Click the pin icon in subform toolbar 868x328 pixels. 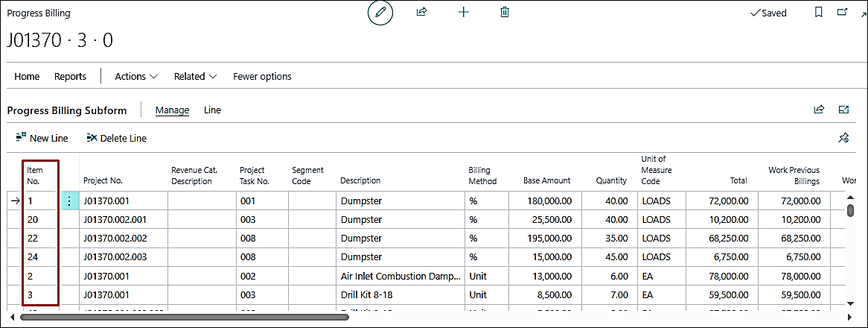point(843,138)
